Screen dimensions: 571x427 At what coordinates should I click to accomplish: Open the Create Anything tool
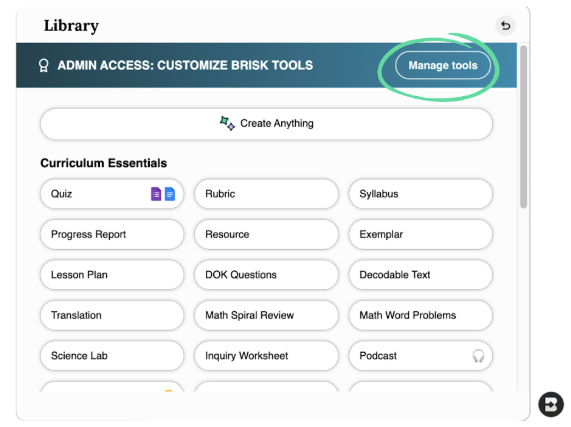point(266,124)
